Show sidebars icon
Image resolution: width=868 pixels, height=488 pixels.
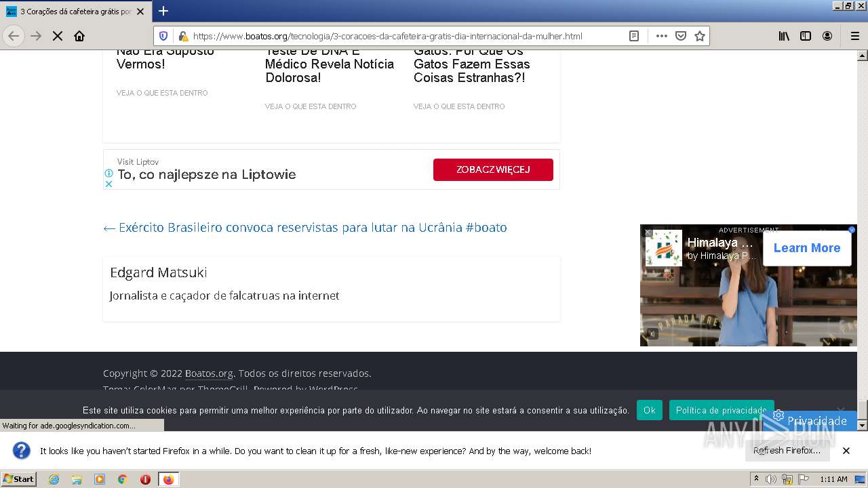coord(806,36)
